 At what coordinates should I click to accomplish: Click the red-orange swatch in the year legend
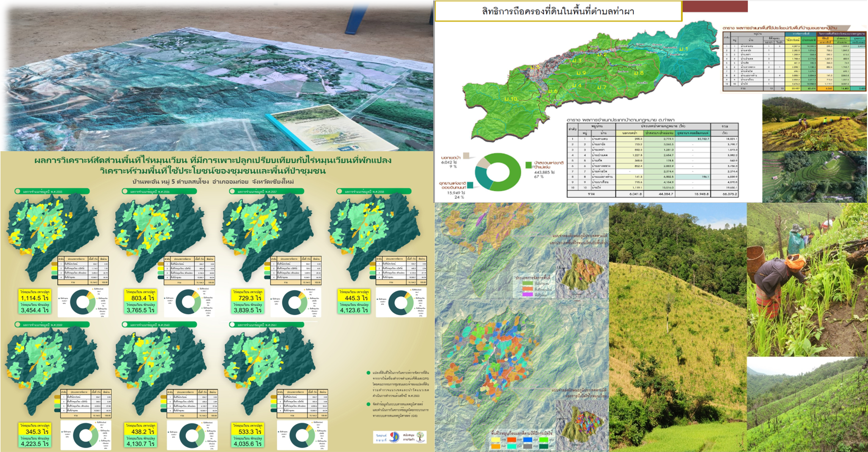coord(511,440)
